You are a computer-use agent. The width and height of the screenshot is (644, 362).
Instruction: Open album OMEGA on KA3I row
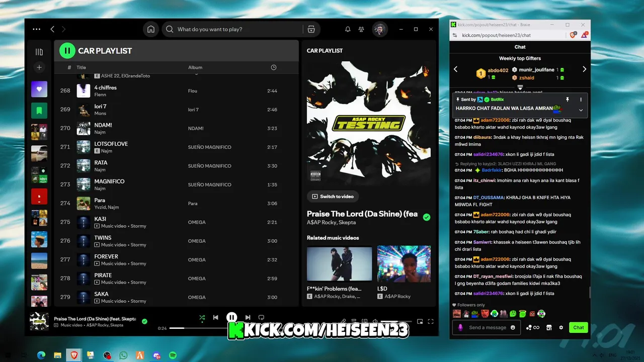click(x=197, y=222)
